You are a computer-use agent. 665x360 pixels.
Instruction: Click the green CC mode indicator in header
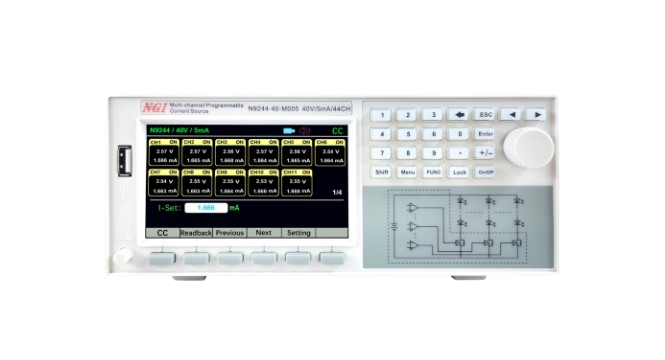[x=338, y=131]
